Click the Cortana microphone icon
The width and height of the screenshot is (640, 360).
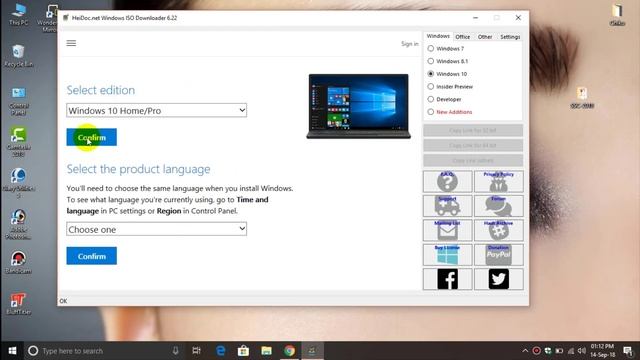click(x=175, y=351)
